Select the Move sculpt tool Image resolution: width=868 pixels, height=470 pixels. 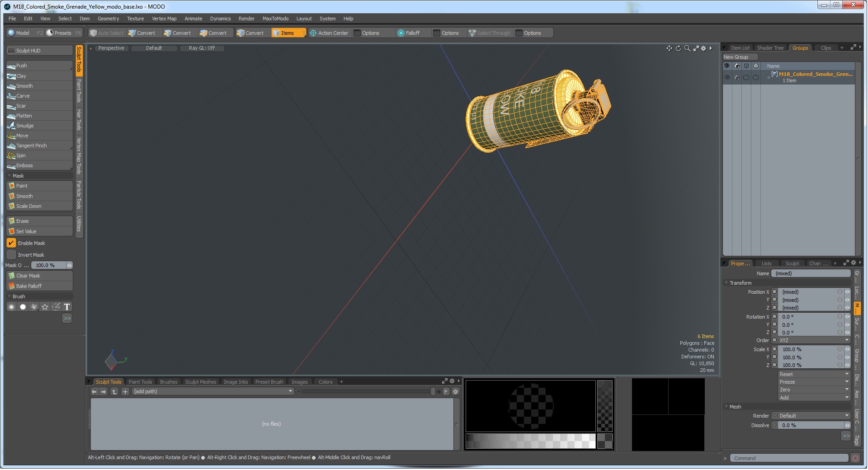[39, 136]
